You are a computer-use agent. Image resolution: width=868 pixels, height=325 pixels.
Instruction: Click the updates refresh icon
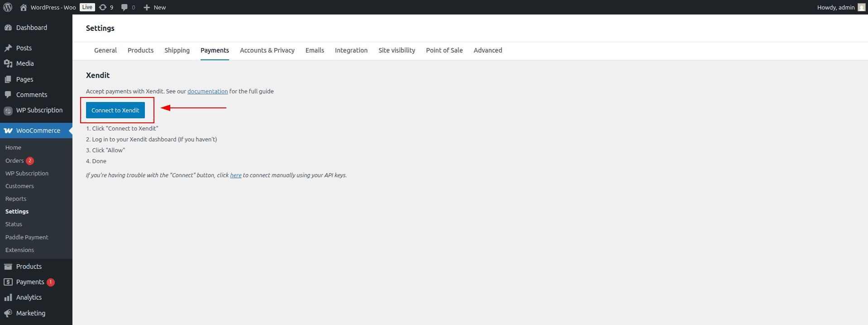pos(103,7)
